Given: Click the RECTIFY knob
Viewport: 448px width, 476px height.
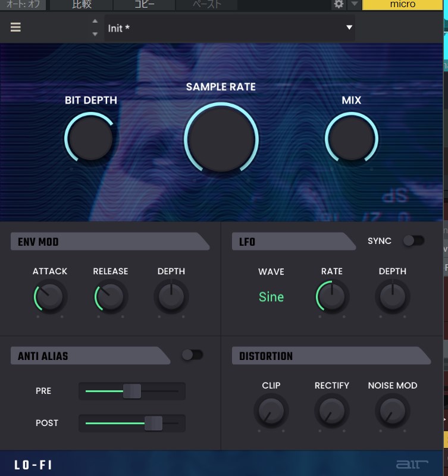Looking at the screenshot, I should pyautogui.click(x=332, y=411).
